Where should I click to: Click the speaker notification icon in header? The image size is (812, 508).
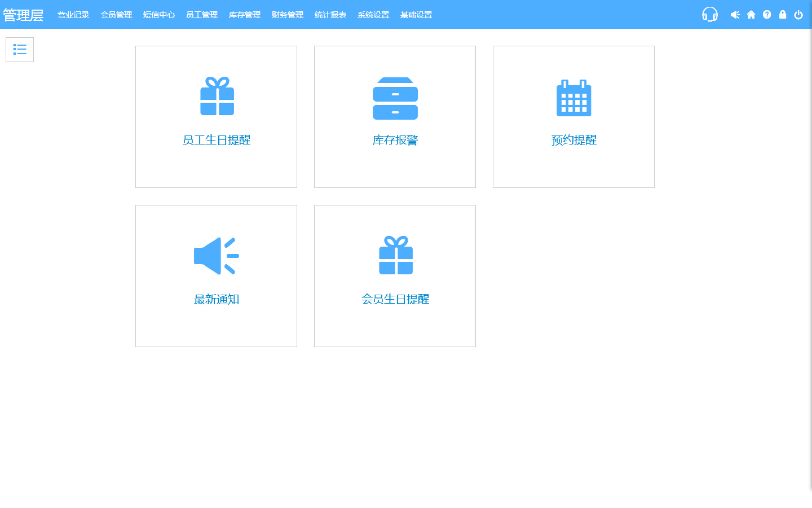click(735, 15)
